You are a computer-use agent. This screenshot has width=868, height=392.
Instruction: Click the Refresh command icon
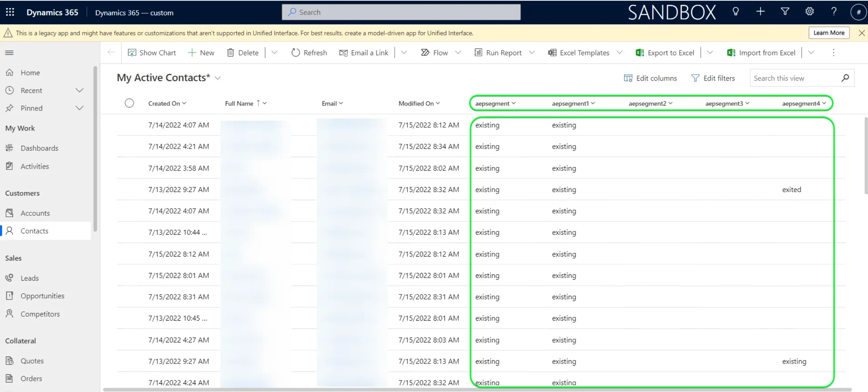coord(295,53)
